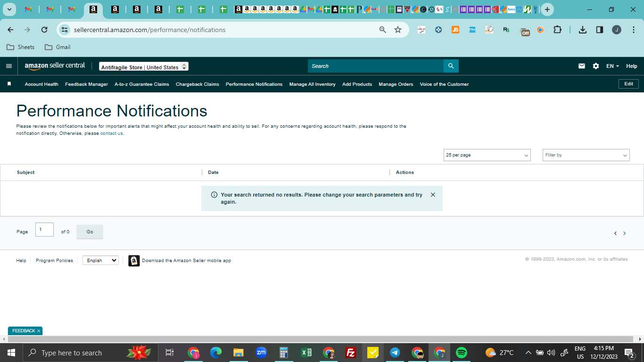The image size is (644, 362).
Task: Open A-to-z Guarantee Claims
Action: click(x=142, y=84)
